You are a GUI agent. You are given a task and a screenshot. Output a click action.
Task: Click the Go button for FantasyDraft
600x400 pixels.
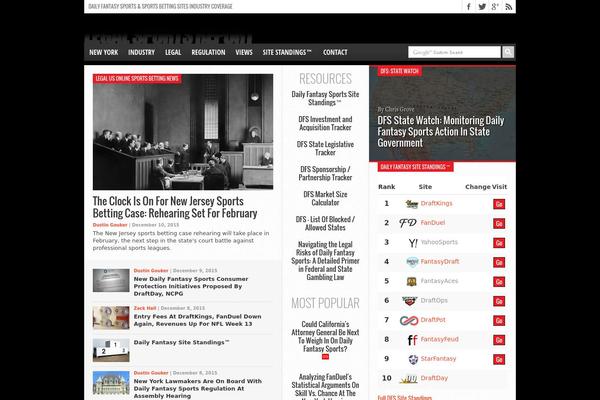coord(499,262)
